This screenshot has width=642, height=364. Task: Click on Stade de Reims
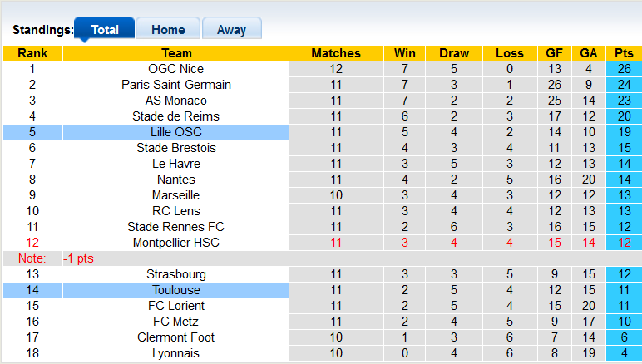[x=175, y=116]
